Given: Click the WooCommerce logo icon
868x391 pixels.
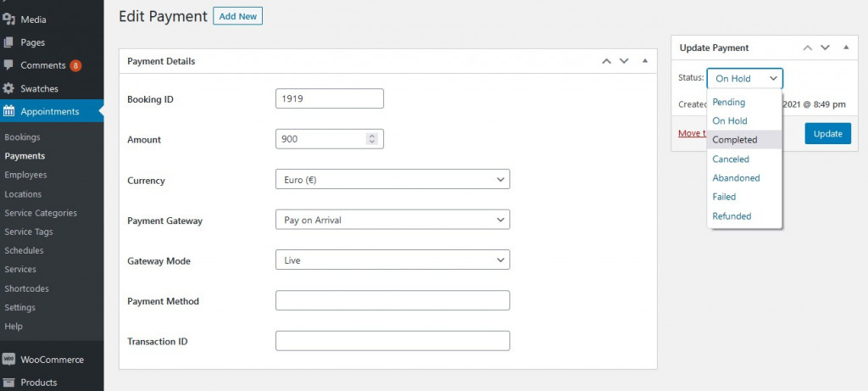Looking at the screenshot, I should click(x=8, y=360).
